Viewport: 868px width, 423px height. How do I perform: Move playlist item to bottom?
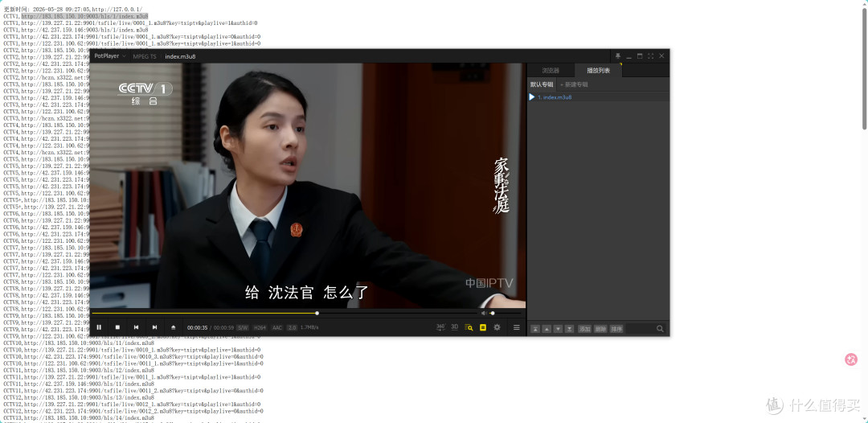pyautogui.click(x=569, y=329)
